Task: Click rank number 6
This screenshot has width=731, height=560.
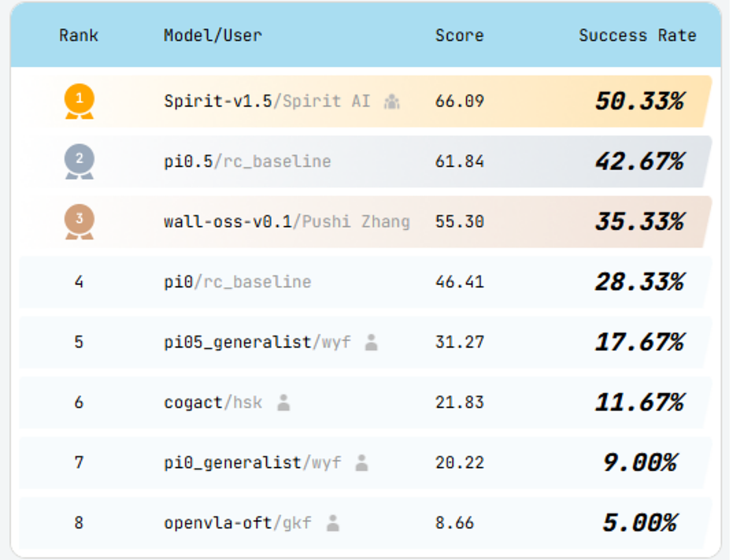Action: pos(79,403)
